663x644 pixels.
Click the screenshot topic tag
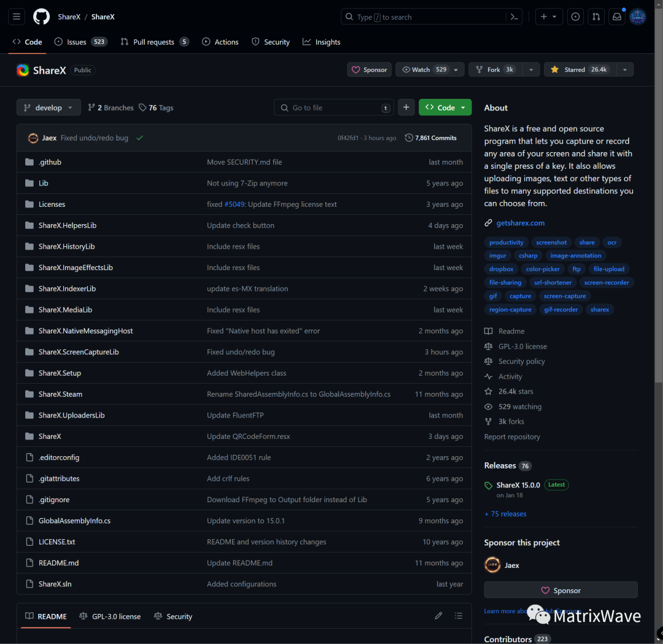point(551,242)
